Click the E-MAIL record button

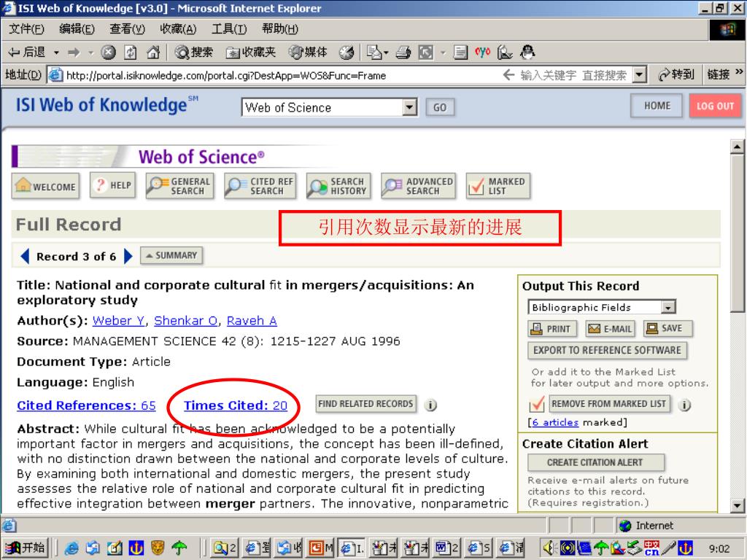click(611, 329)
